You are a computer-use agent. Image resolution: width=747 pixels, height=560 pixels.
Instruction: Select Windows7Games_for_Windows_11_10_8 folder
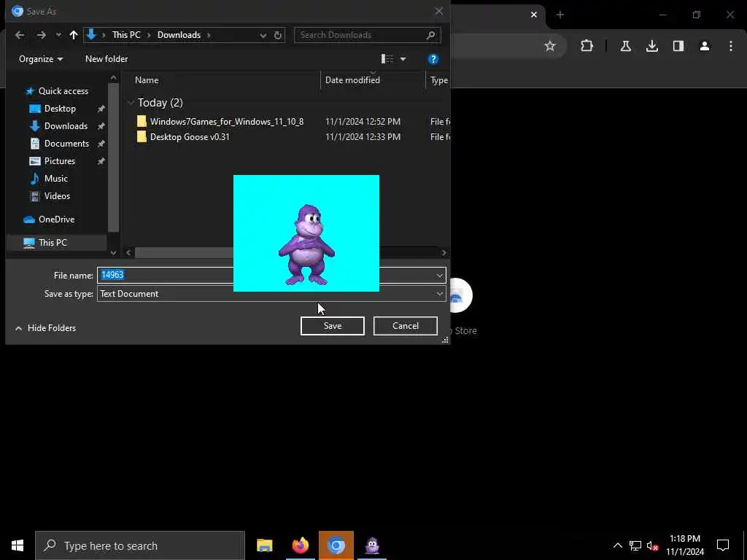click(227, 122)
